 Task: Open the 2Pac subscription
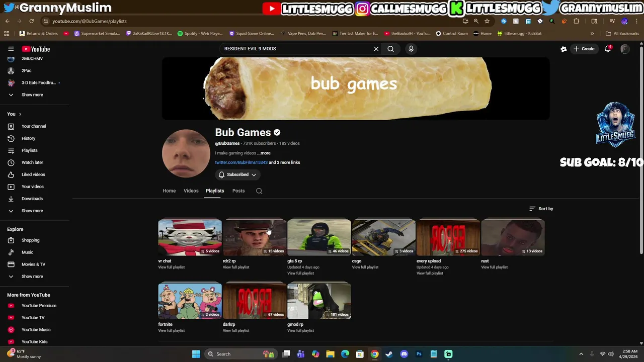click(26, 70)
